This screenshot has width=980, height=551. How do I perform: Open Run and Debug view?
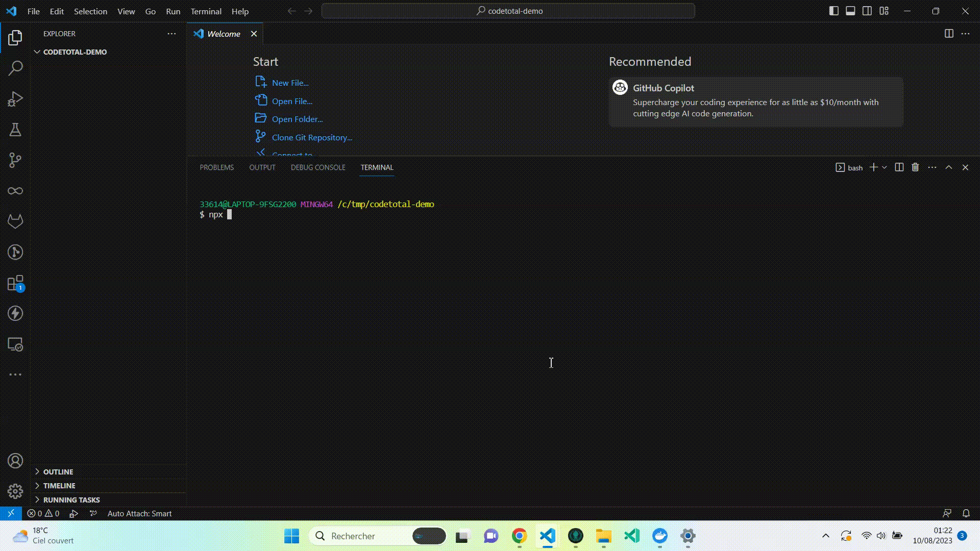click(x=15, y=98)
